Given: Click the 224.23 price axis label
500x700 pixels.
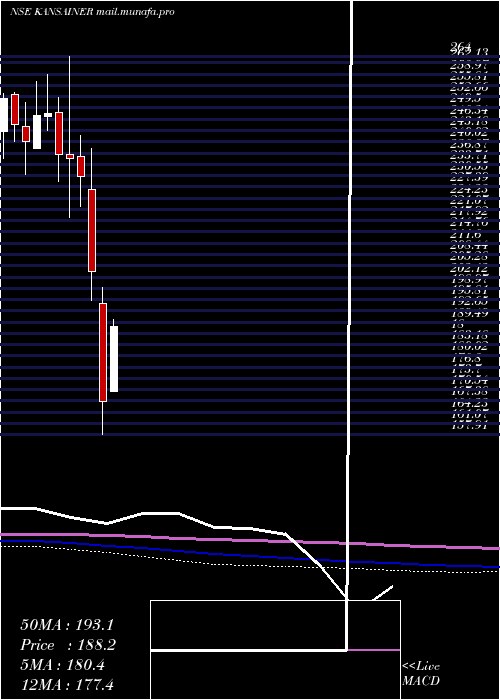Looking at the screenshot, I should 468,188.
